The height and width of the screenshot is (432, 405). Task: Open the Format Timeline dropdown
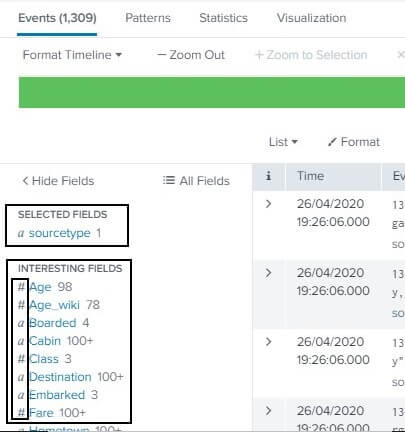72,55
